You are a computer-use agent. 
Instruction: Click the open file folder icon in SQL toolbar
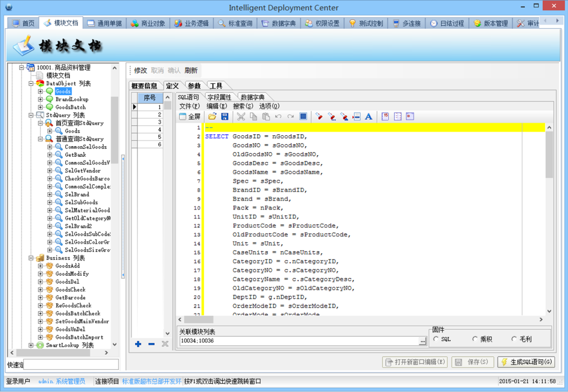(x=212, y=116)
